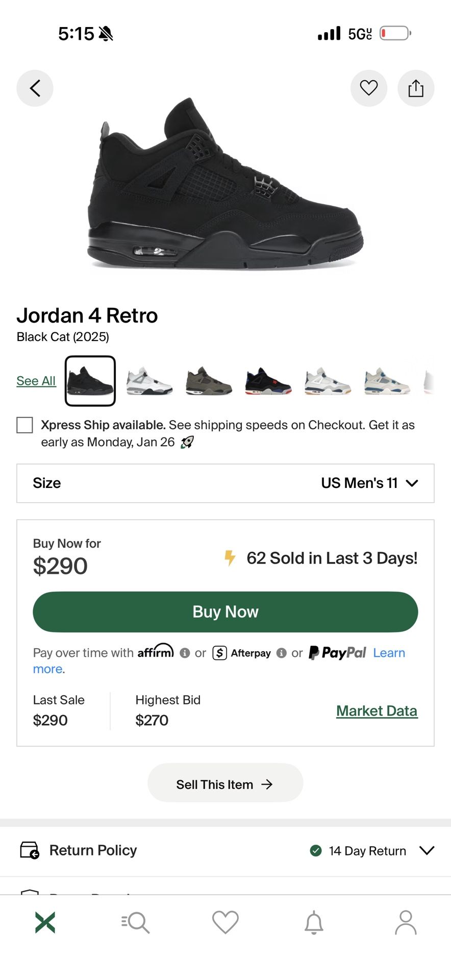
Task: Tap the Affirm info icon
Action: (185, 653)
